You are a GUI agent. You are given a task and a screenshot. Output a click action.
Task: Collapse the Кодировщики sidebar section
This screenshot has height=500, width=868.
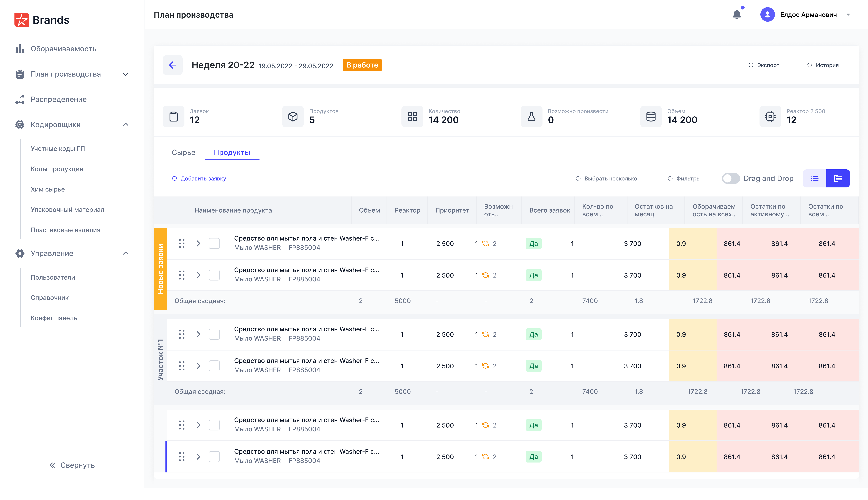click(x=126, y=125)
